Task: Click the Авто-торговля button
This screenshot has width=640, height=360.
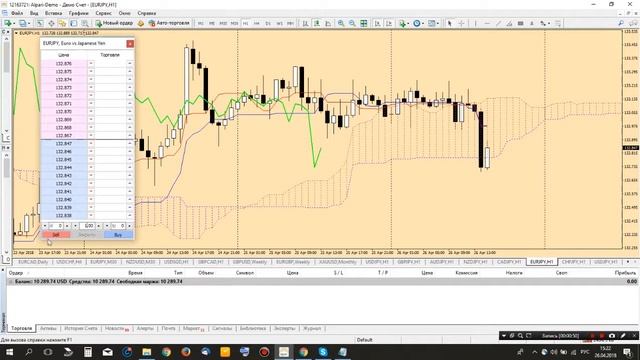Action: [169, 23]
